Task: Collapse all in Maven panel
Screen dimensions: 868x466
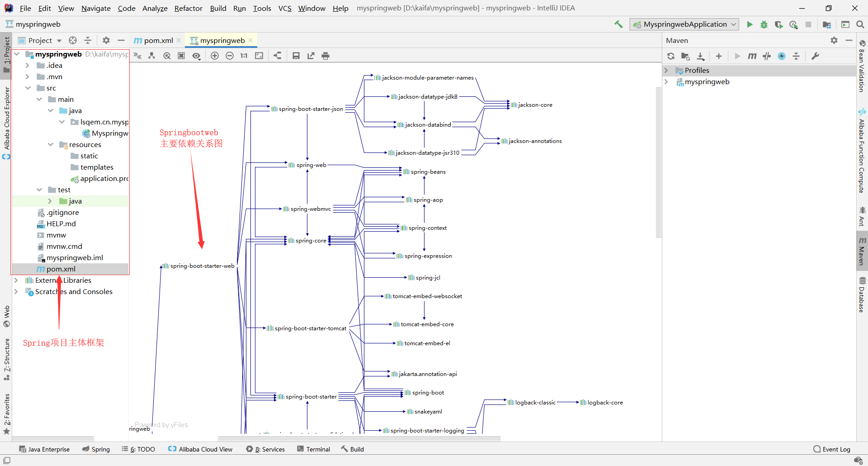Action: pyautogui.click(x=796, y=56)
